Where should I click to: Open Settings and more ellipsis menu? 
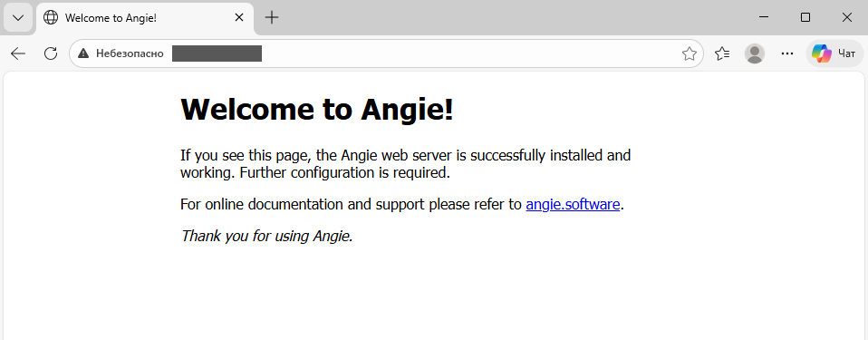pos(787,53)
